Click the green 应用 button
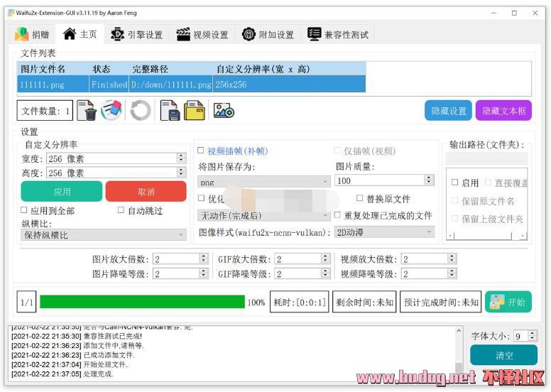551x392 pixels. click(x=62, y=192)
